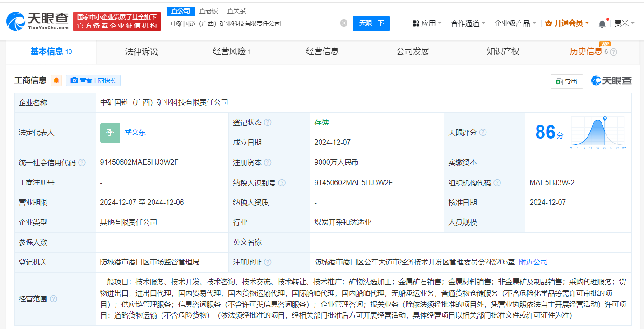Open the 应用 dropdown menu

[427, 23]
